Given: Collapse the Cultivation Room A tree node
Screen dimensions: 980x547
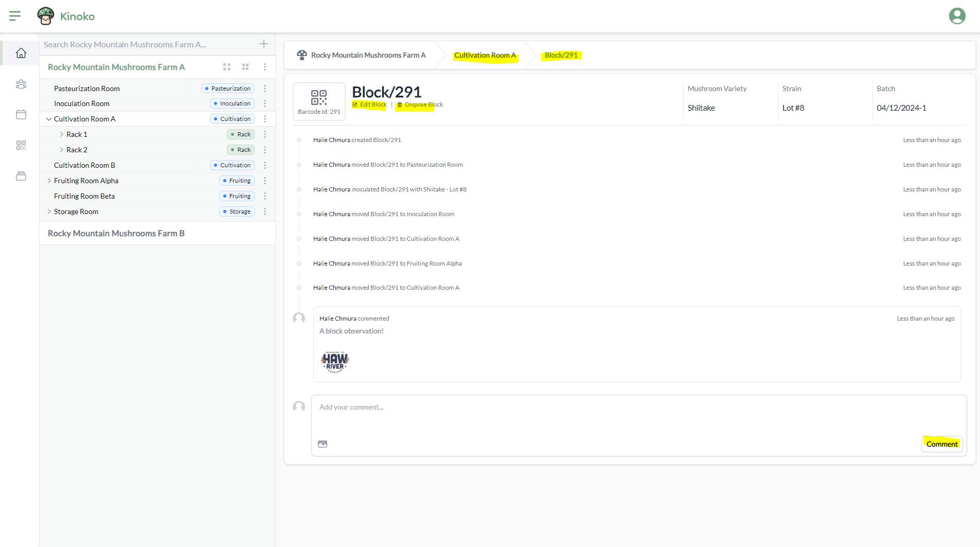Looking at the screenshot, I should (49, 119).
